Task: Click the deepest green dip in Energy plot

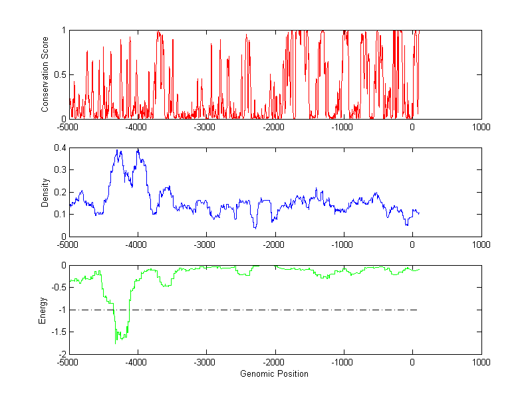Action: coord(116,342)
